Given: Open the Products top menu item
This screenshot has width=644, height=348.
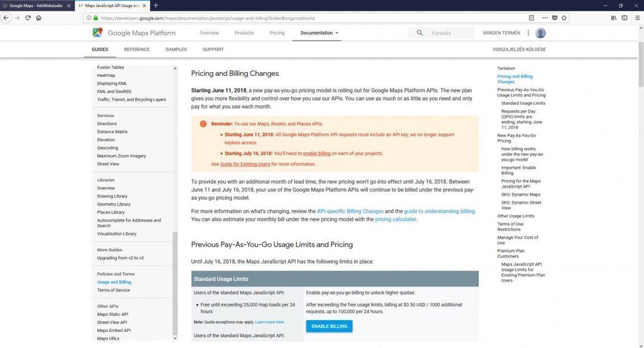Looking at the screenshot, I should pyautogui.click(x=244, y=33).
